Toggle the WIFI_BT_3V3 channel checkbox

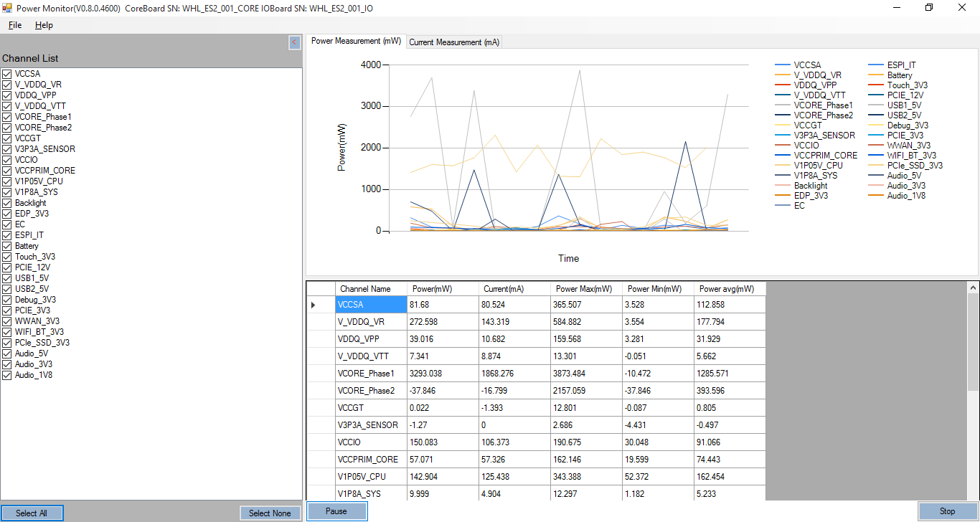(7, 332)
